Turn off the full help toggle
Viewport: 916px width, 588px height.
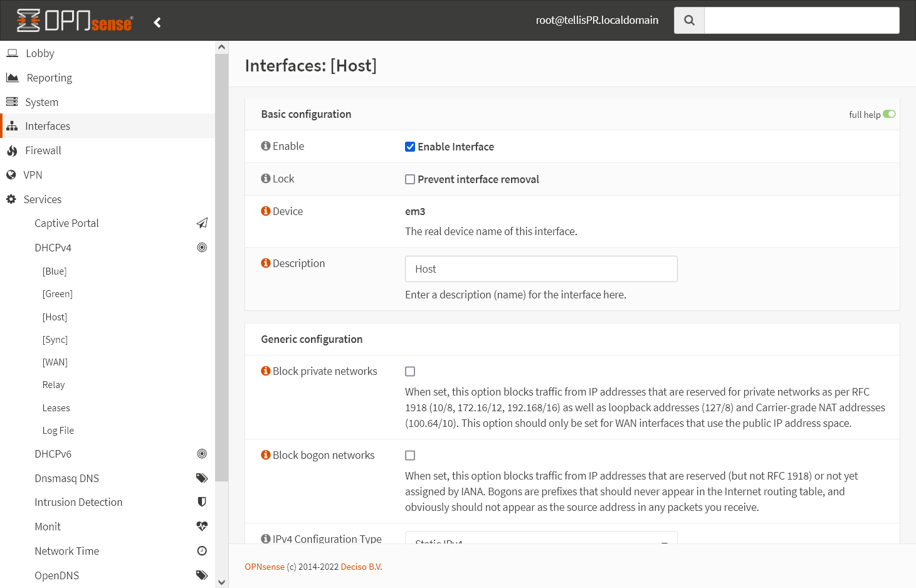(x=889, y=114)
